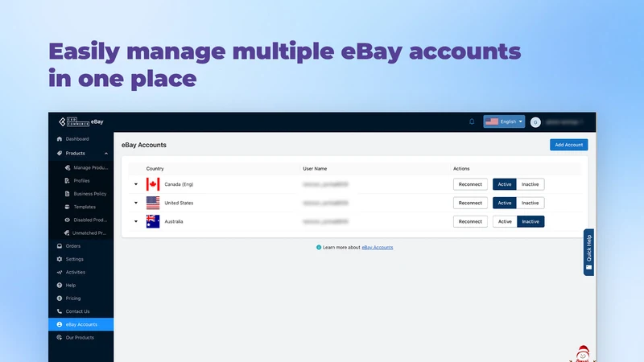Click the User Name column header

(x=315, y=169)
